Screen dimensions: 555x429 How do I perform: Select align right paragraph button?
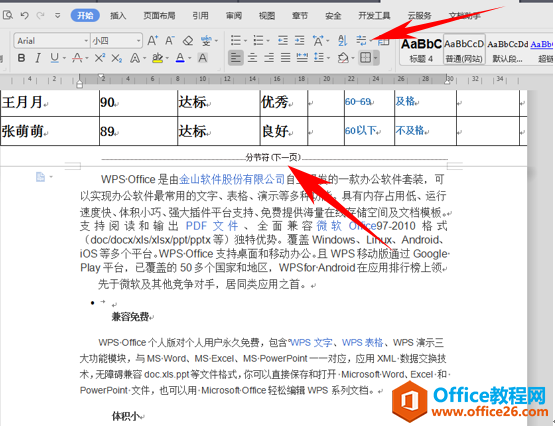pos(269,58)
